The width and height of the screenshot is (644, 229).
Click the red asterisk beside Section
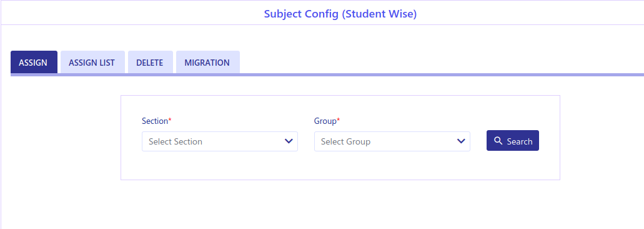click(170, 120)
